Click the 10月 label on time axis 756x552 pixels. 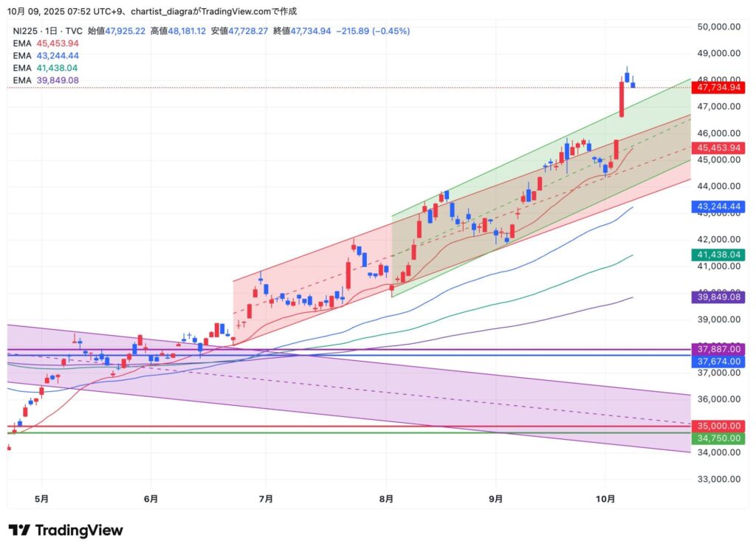click(x=605, y=499)
